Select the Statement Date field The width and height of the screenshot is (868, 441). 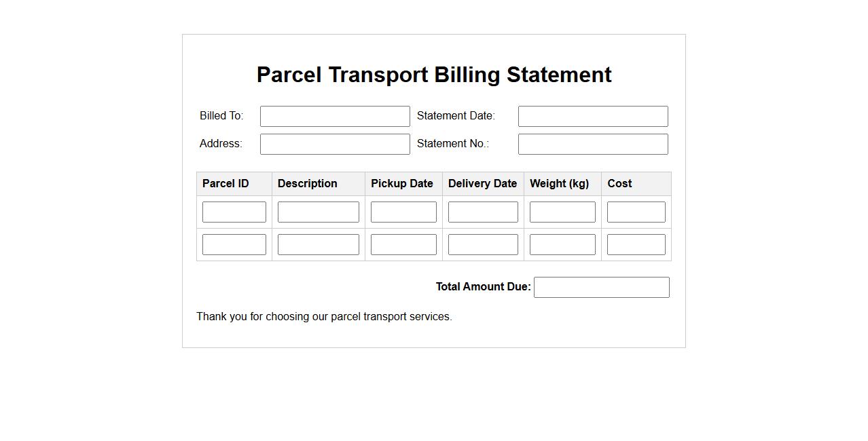[x=593, y=116]
